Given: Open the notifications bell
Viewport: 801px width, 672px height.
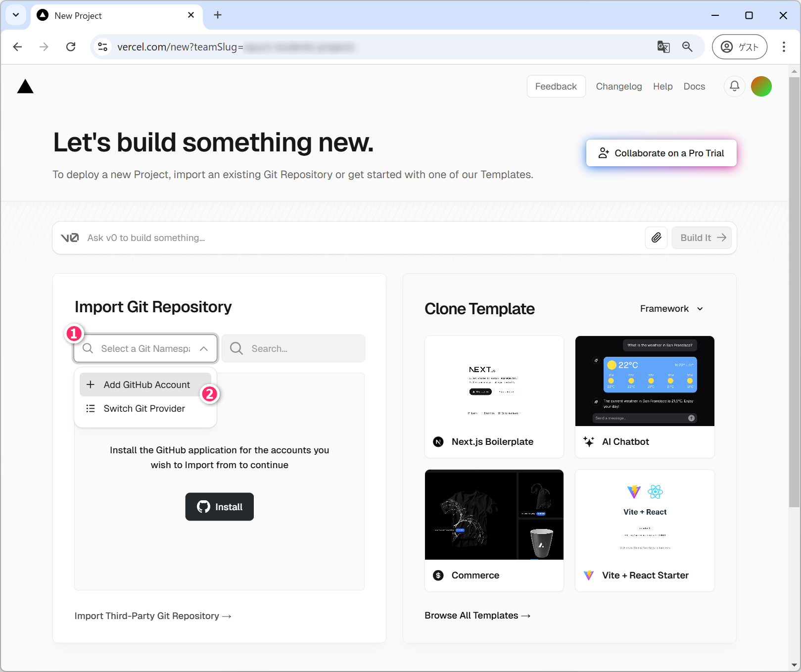Looking at the screenshot, I should tap(734, 87).
